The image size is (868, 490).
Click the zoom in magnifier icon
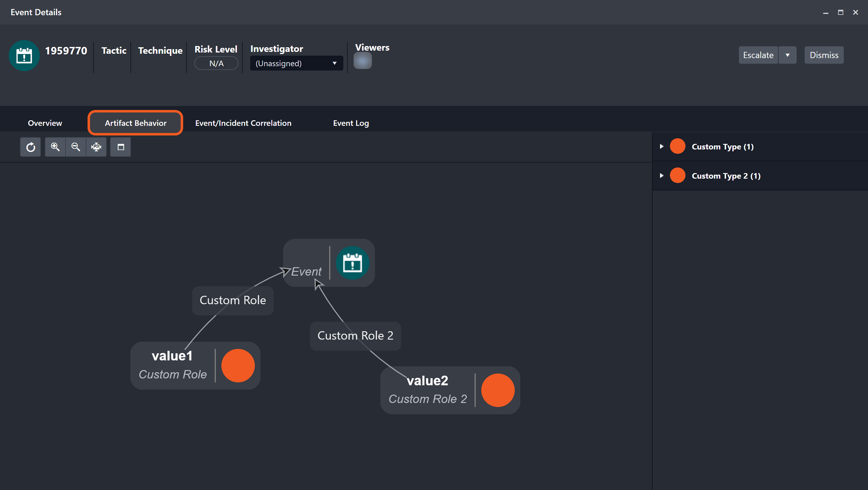pyautogui.click(x=55, y=147)
